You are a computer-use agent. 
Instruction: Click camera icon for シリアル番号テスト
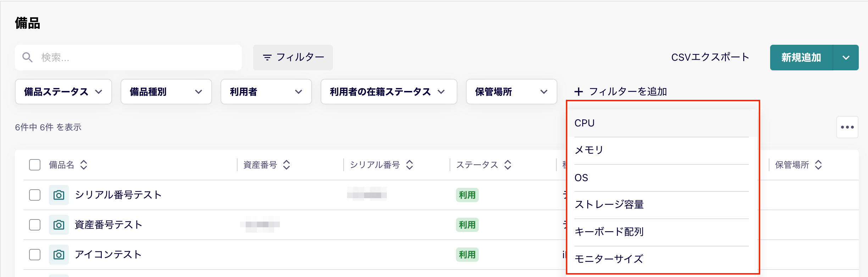tap(59, 195)
